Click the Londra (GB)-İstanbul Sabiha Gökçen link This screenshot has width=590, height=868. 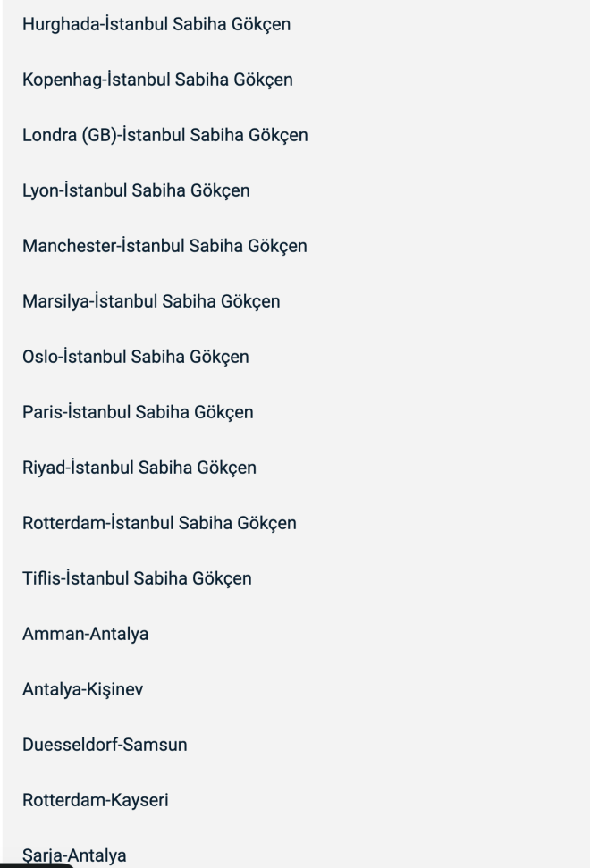[x=165, y=135]
